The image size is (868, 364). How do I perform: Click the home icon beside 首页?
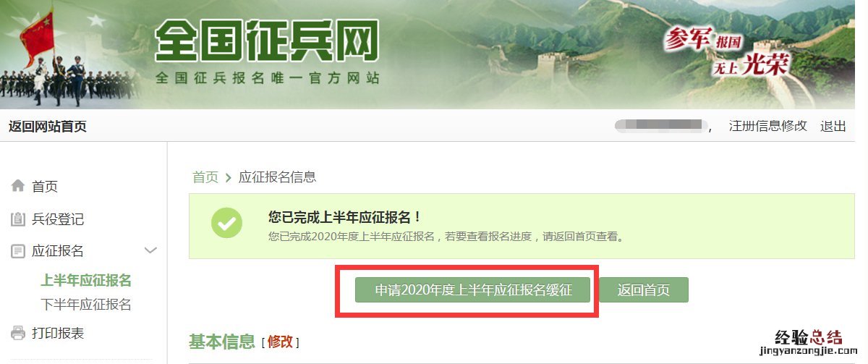[x=18, y=187]
